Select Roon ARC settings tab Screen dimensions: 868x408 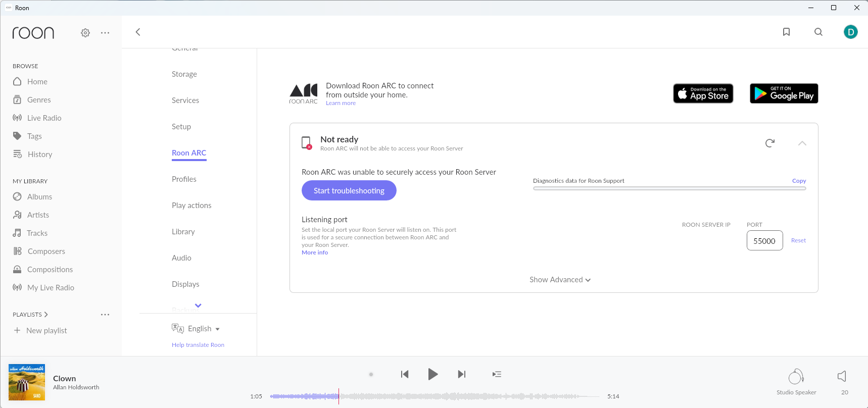(189, 153)
